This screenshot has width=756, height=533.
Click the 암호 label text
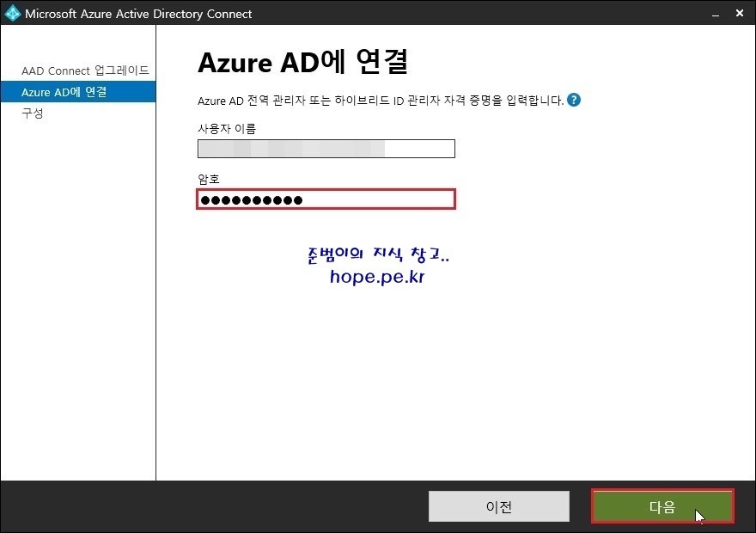[209, 179]
